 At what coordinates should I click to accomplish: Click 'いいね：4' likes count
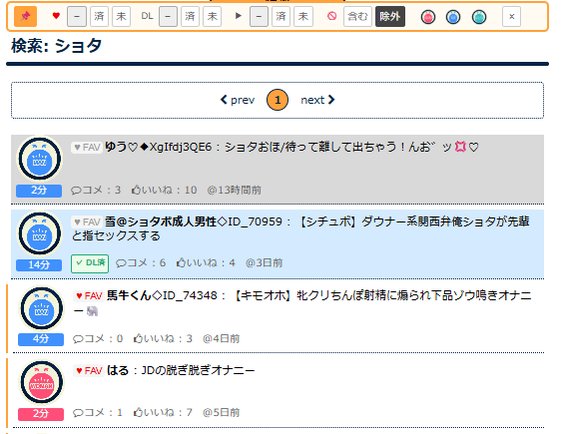206,263
